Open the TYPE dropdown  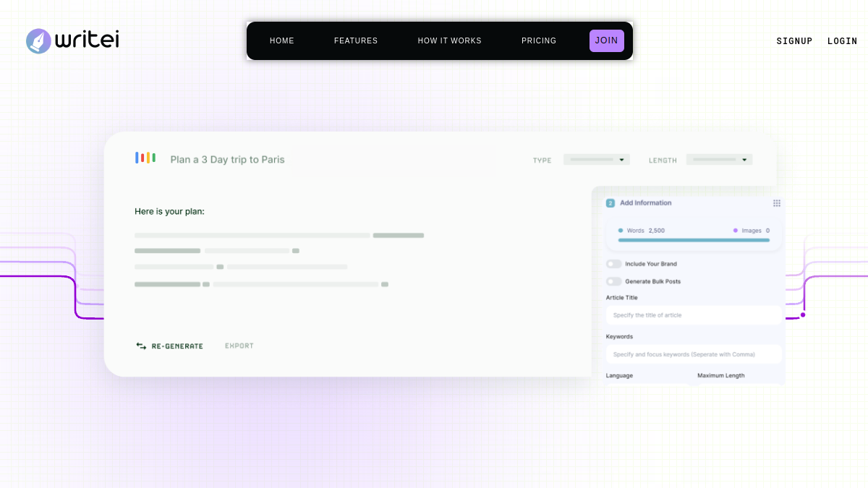pyautogui.click(x=597, y=160)
